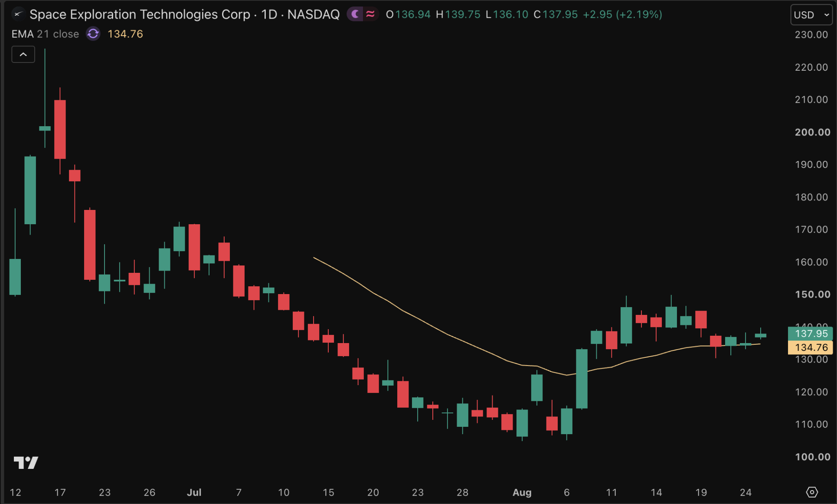
Task: Click the change value +2.95 (+2.19%)
Action: tap(622, 14)
